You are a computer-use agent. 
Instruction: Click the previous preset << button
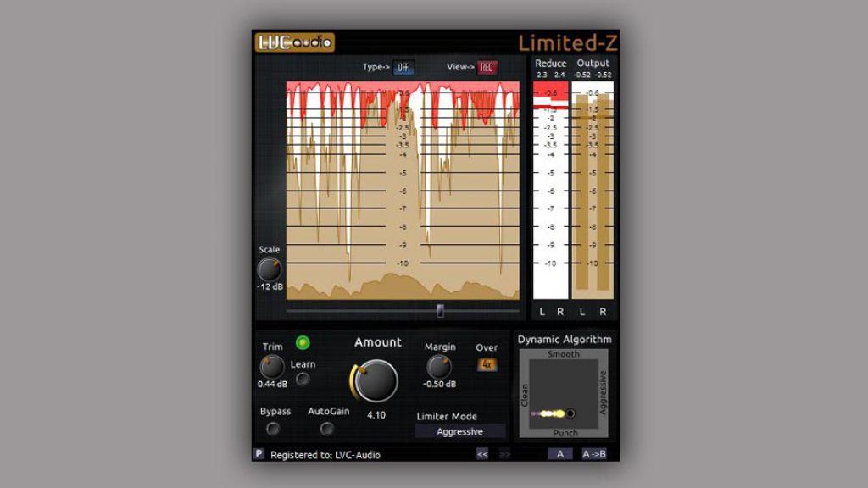[x=482, y=454]
